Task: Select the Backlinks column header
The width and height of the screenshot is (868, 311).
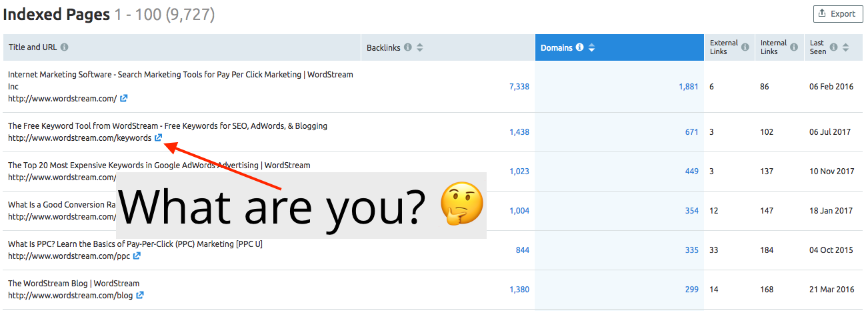Action: (383, 47)
